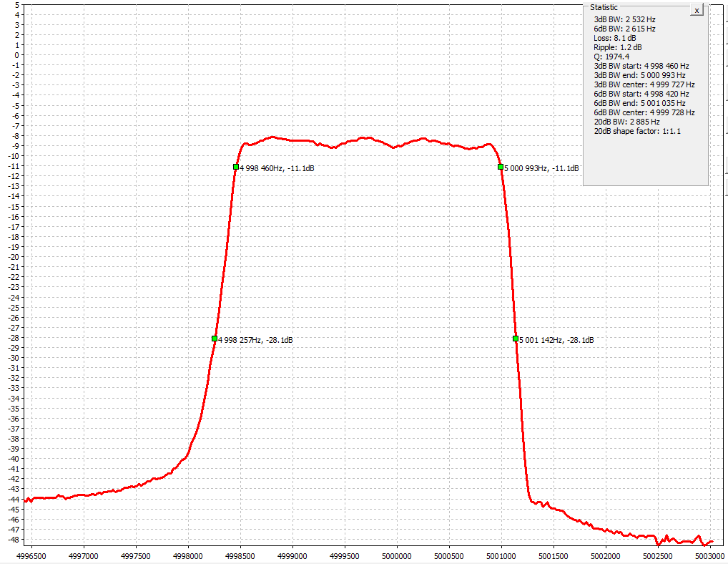Screen dimensions: 728x564
Task: Click the '20dB BW: 2 885 Hz' line
Action: click(x=626, y=122)
